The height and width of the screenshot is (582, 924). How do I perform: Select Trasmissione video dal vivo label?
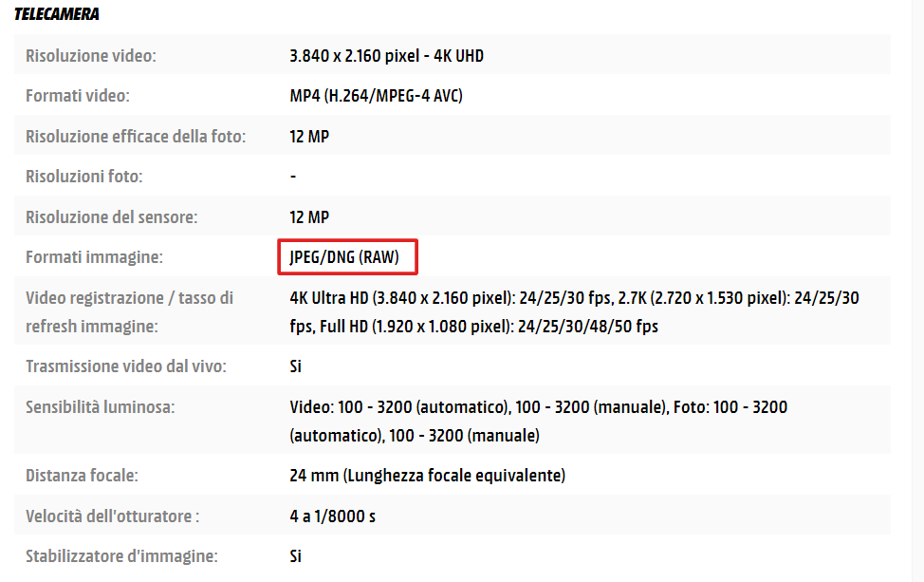(x=126, y=366)
